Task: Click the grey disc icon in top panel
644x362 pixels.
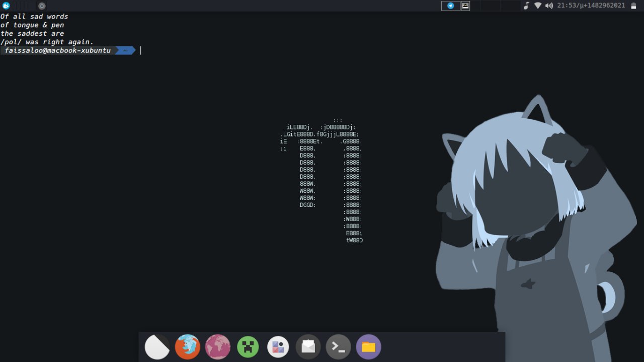Action: click(42, 6)
